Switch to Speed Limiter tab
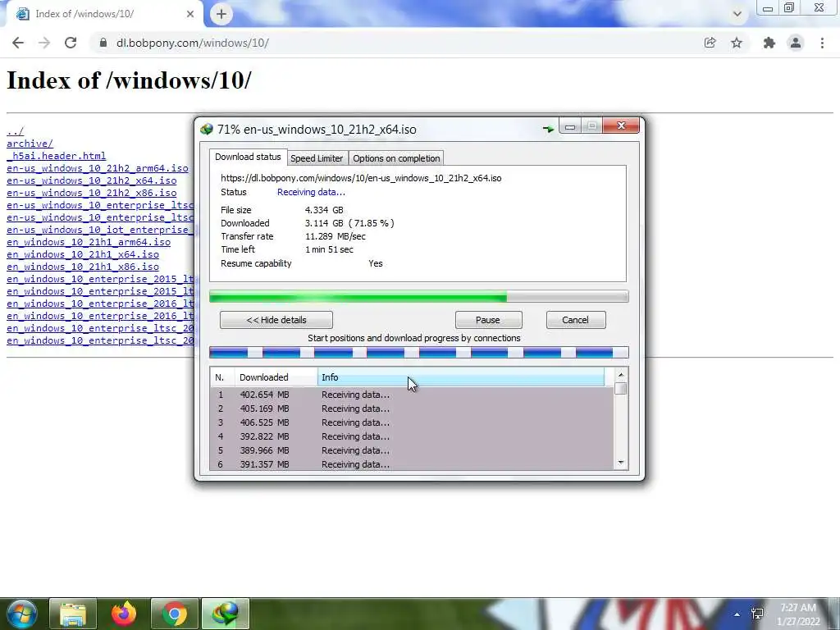The height and width of the screenshot is (630, 840). [317, 158]
